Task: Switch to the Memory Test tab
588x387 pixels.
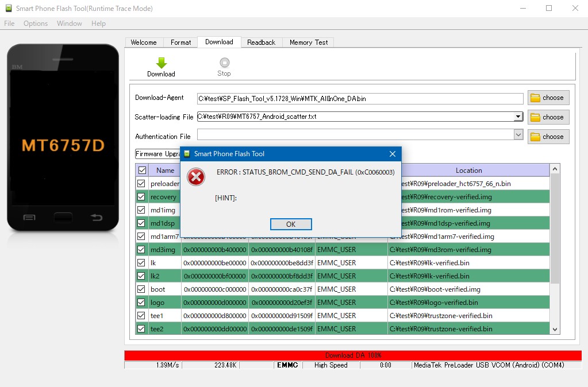Action: pos(309,42)
